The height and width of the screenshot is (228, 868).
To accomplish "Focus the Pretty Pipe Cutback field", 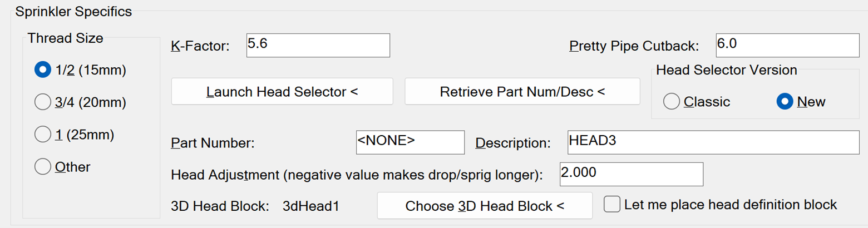I will click(x=787, y=45).
